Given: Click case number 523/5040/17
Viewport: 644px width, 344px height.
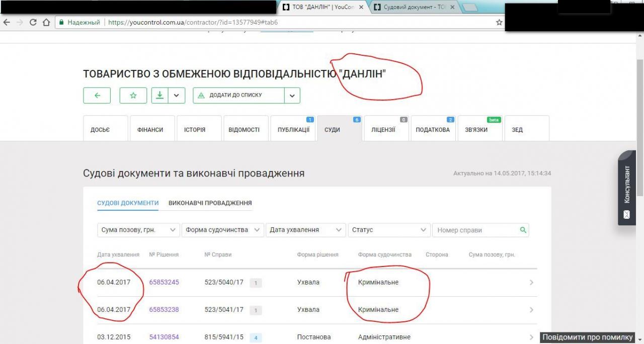Looking at the screenshot, I should tap(224, 282).
